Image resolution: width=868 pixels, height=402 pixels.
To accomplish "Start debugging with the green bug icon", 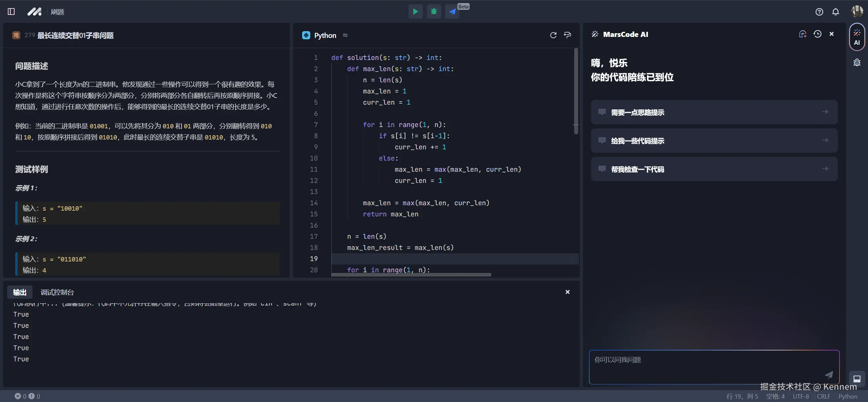I will (x=434, y=12).
